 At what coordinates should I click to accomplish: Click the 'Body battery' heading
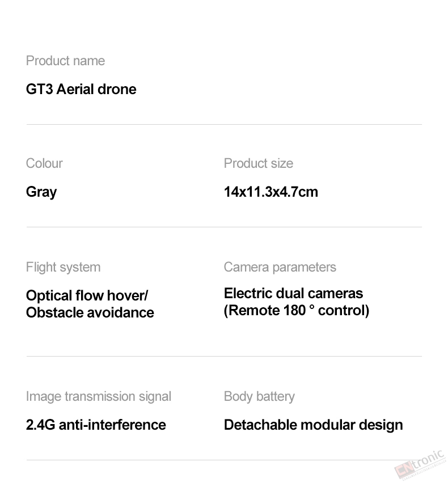pyautogui.click(x=259, y=397)
